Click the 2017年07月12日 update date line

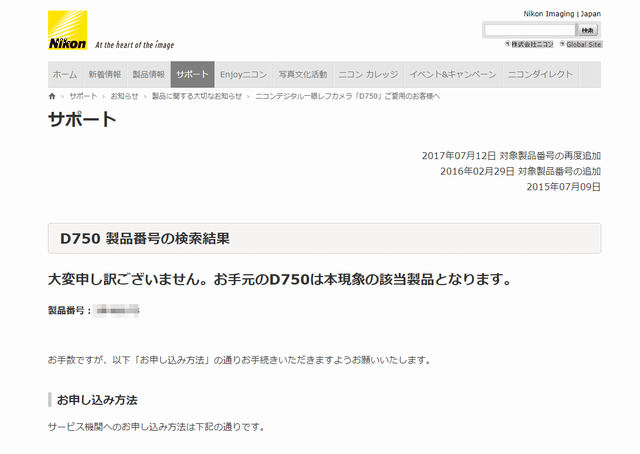[511, 156]
